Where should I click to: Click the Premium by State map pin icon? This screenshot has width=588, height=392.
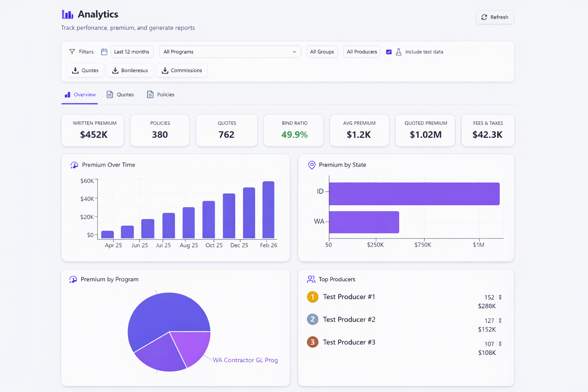tap(312, 165)
